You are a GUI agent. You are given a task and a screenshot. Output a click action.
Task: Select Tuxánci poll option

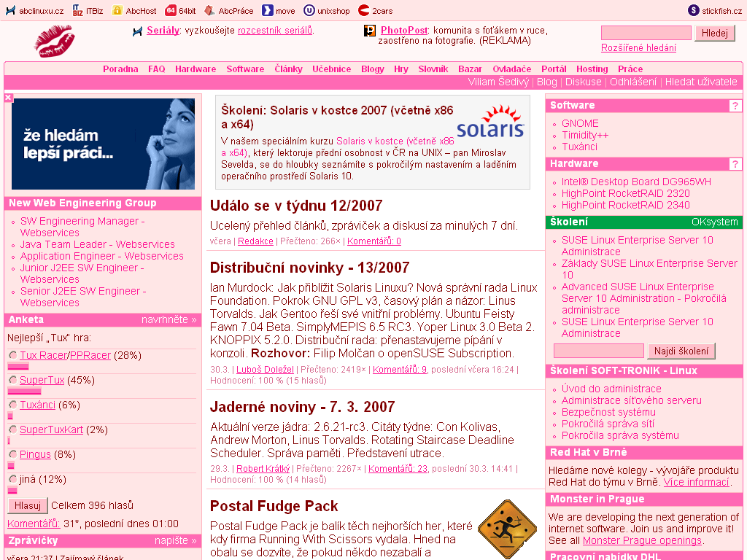(13, 405)
